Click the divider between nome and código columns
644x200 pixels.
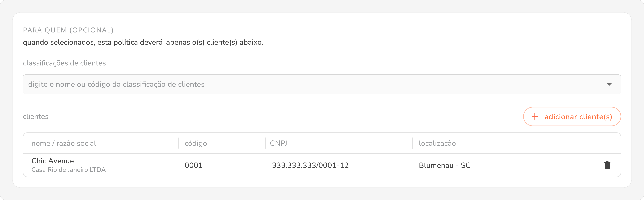click(x=178, y=143)
